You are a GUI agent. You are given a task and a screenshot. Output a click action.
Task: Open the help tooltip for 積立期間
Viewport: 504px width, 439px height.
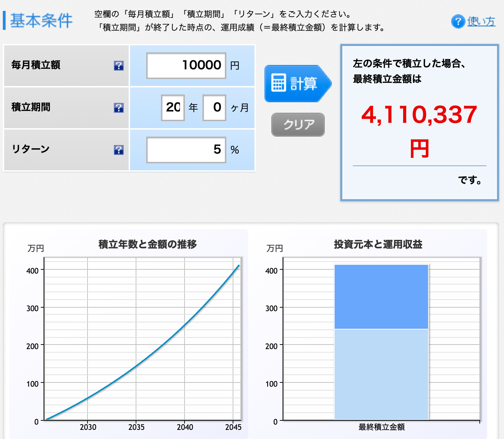pos(119,108)
